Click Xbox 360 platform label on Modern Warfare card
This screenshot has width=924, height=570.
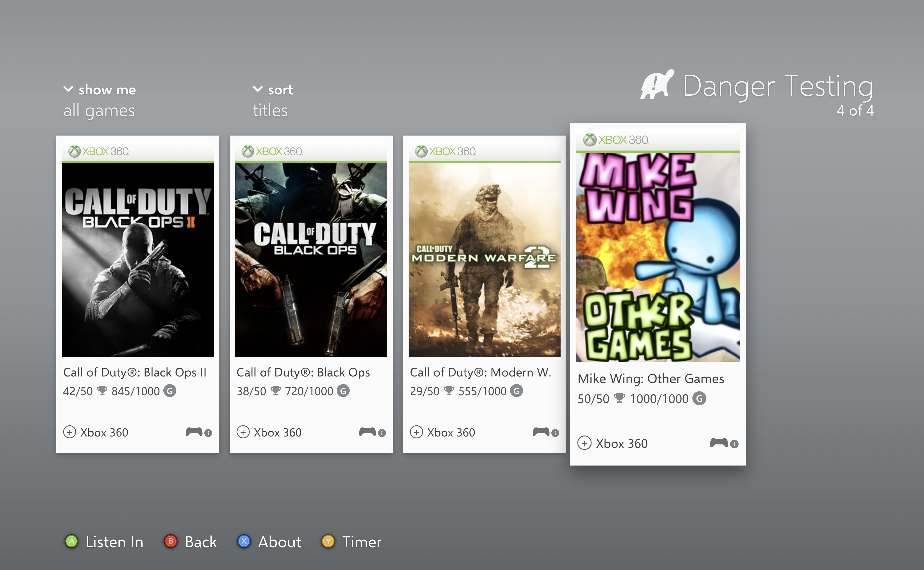point(451,433)
